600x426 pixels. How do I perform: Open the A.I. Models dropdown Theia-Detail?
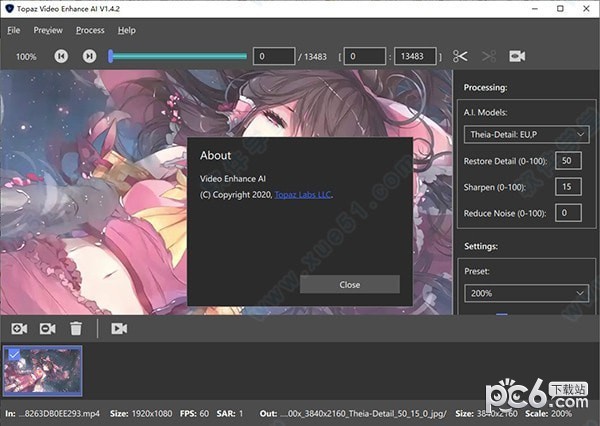(x=527, y=134)
